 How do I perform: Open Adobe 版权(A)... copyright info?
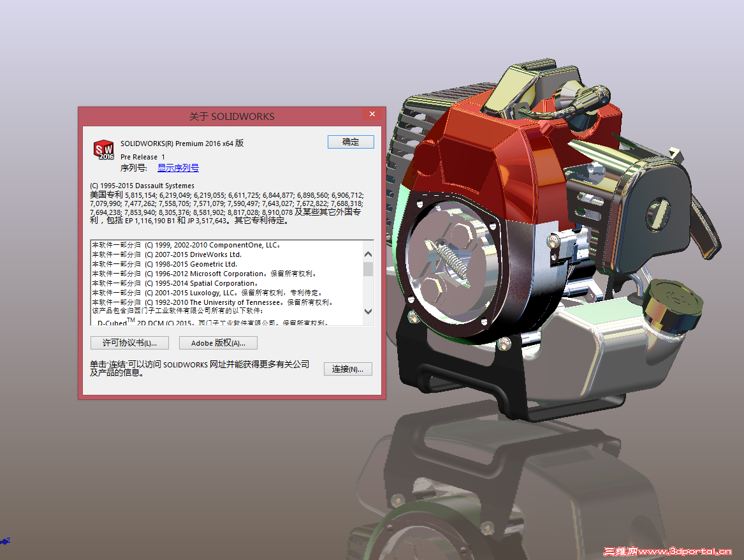218,343
